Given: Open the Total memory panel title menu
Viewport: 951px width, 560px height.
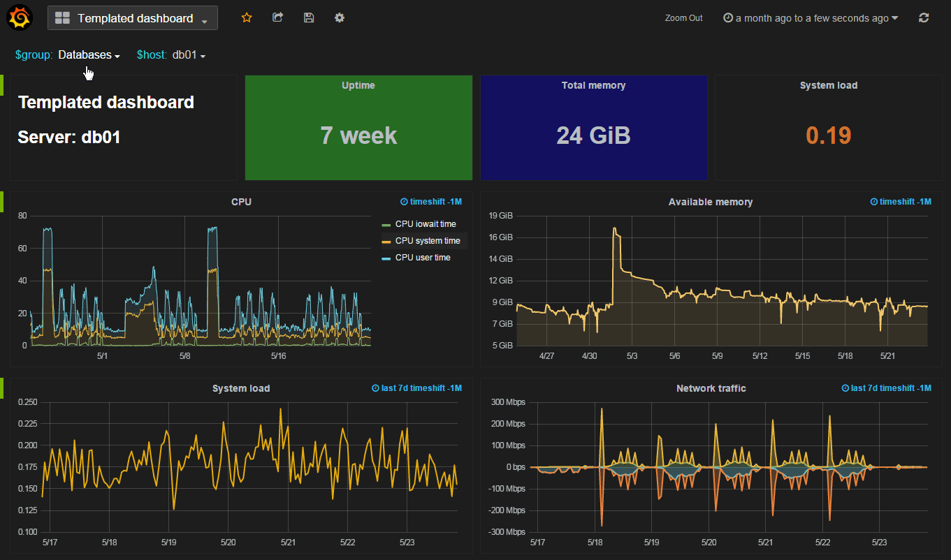Looking at the screenshot, I should coord(593,85).
